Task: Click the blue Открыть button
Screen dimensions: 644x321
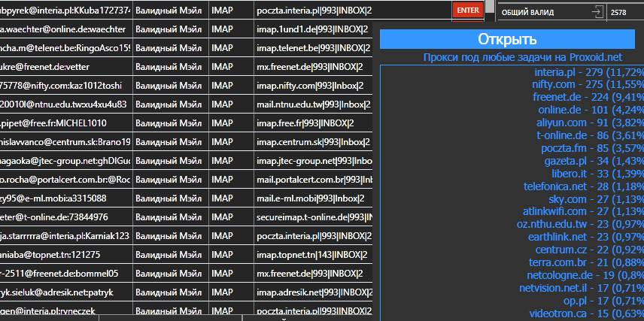Action: 507,39
